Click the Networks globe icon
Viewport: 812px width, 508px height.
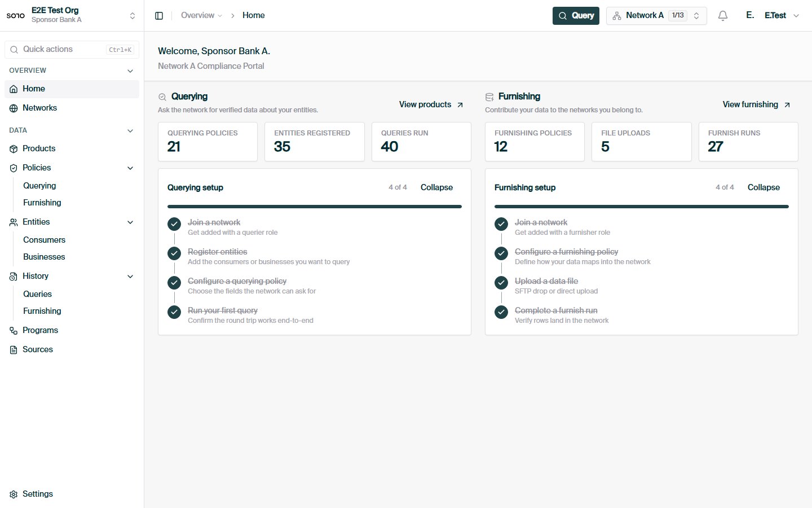tap(14, 108)
